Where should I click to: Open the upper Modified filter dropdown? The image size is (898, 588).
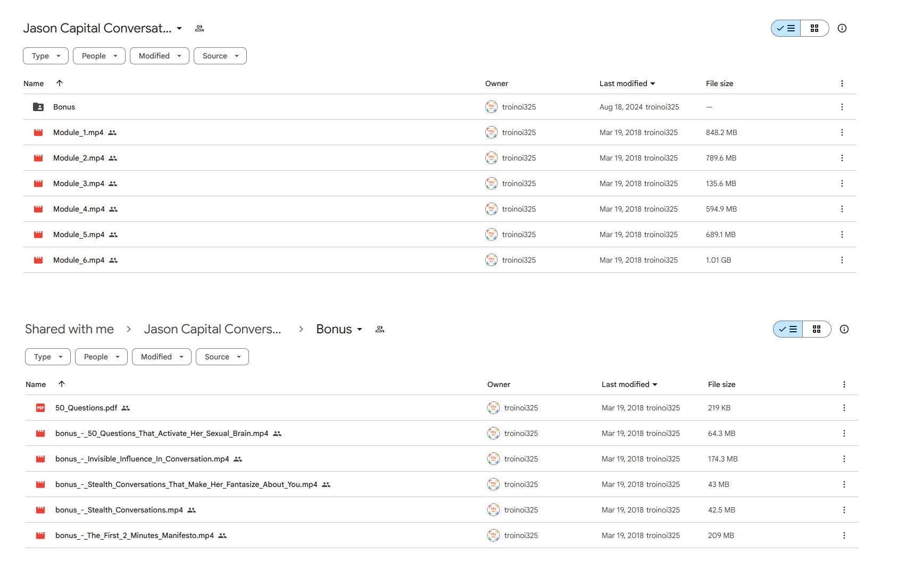(160, 56)
